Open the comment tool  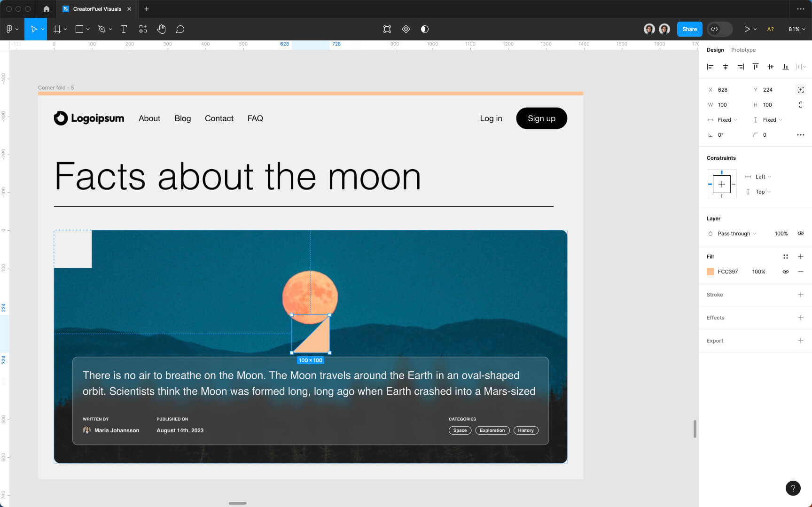pos(180,29)
